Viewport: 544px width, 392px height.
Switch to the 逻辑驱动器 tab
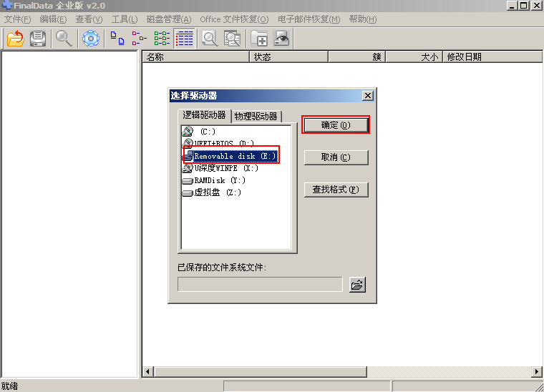click(204, 115)
